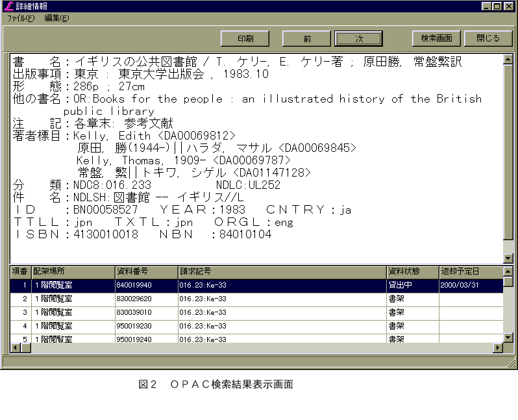
Task: Click the 資料状態 column header
Action: point(413,271)
